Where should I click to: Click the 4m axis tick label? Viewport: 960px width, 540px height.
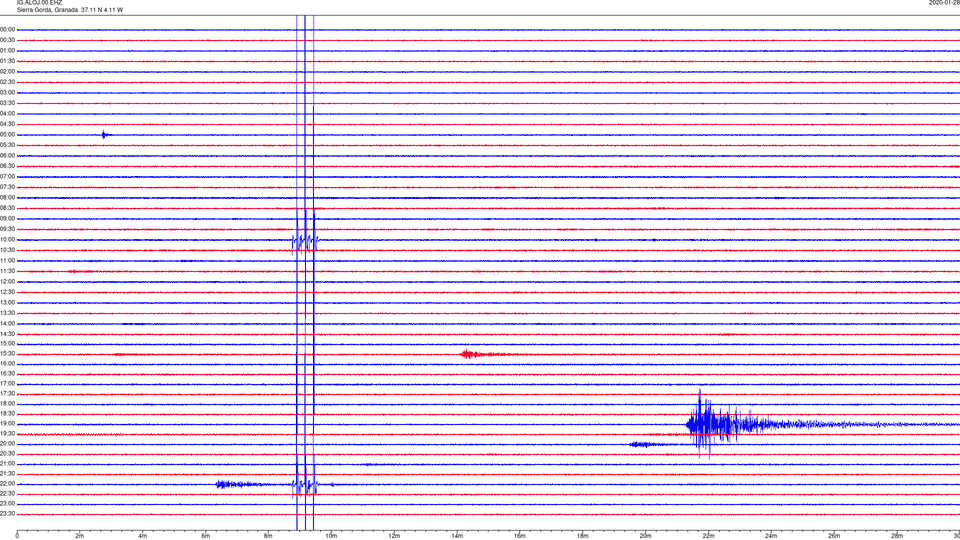(x=143, y=536)
